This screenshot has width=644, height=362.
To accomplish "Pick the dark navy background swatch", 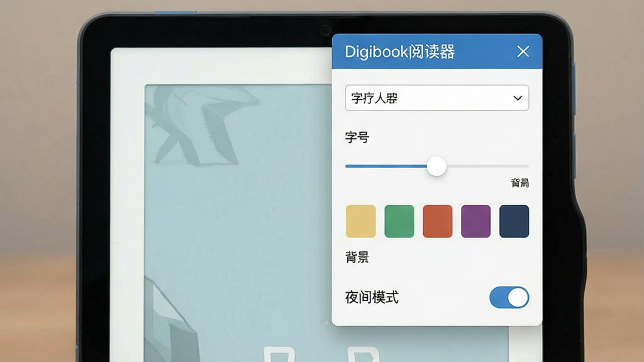I will [514, 221].
